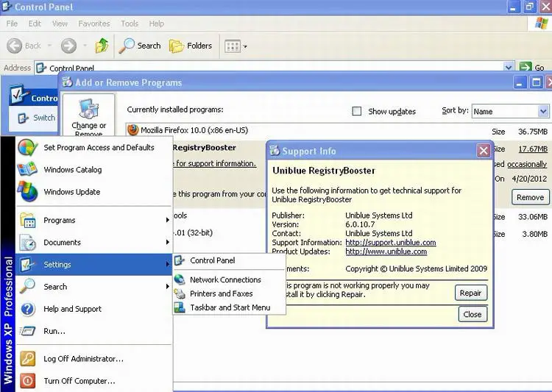
Task: Click the Back arrow toolbar icon
Action: coord(15,46)
